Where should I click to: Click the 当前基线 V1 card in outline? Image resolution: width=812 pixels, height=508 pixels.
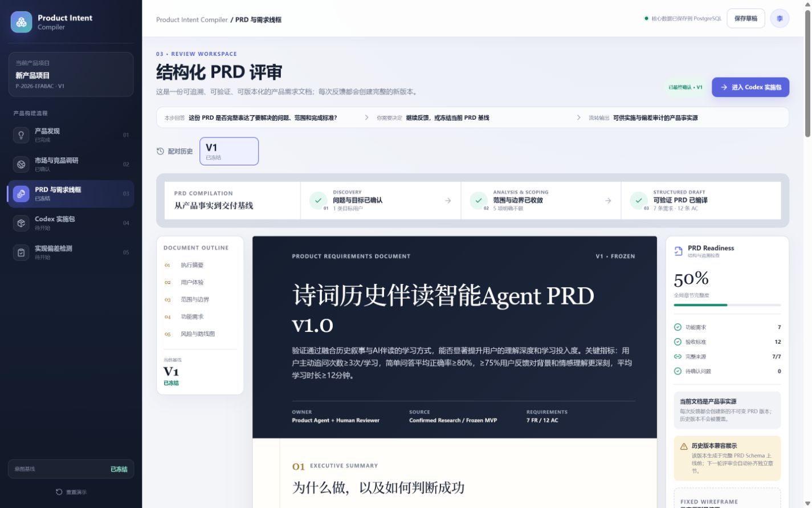click(200, 371)
